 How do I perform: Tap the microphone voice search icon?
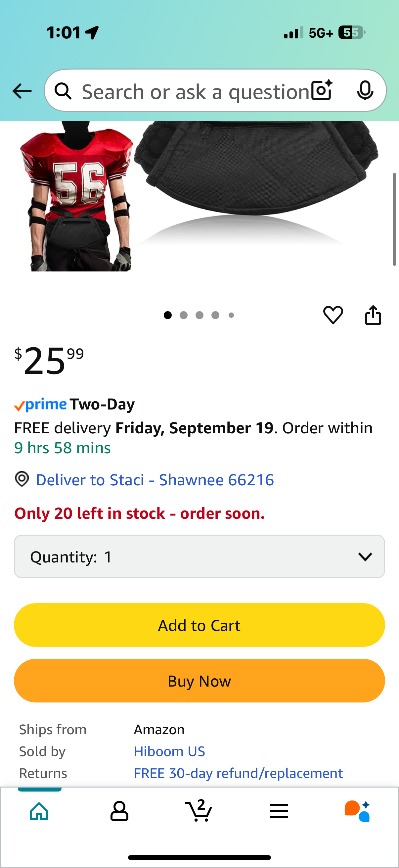click(365, 91)
